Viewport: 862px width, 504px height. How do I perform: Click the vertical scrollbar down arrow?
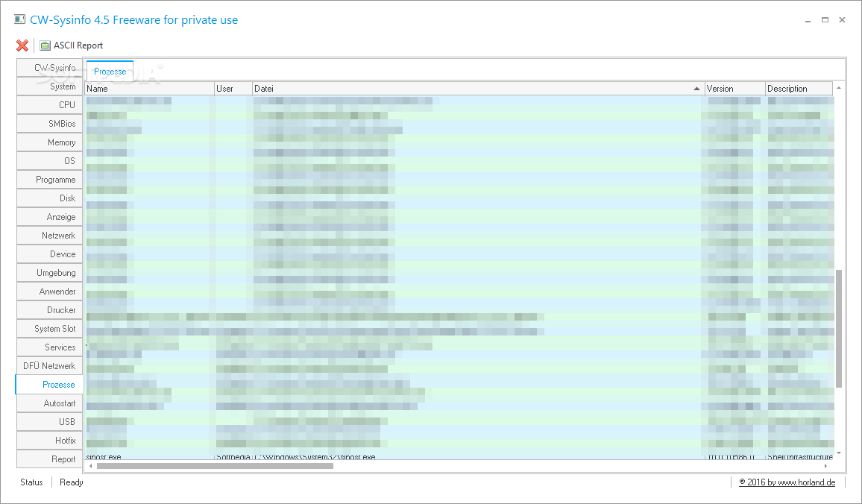click(839, 453)
